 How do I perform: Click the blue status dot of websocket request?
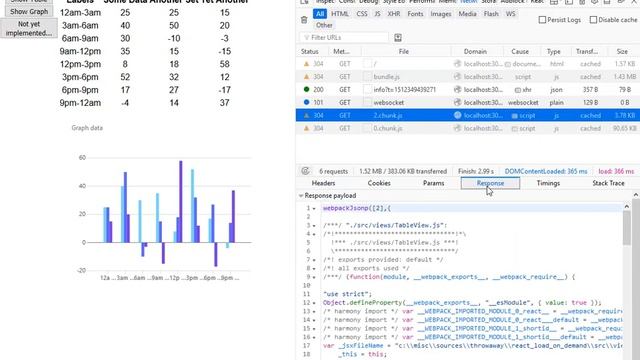pos(307,102)
